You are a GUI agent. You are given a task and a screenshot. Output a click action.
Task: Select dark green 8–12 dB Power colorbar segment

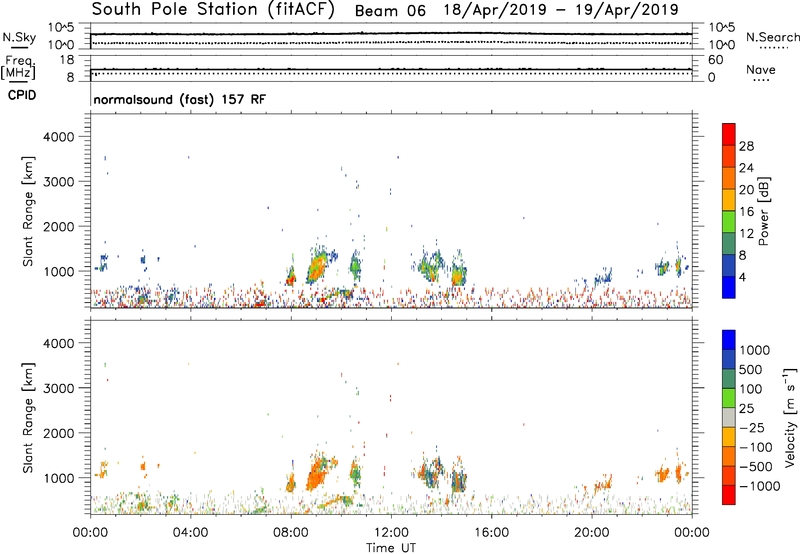coord(729,244)
